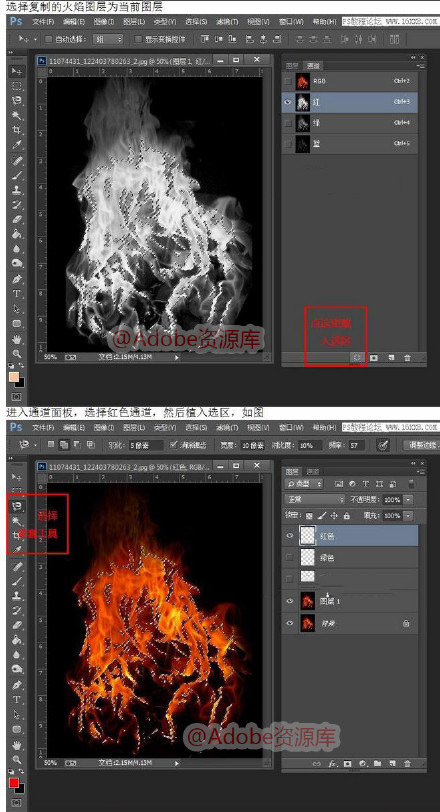The width and height of the screenshot is (440, 812).
Task: Open the 填充 fill slider arrow
Action: click(x=409, y=516)
